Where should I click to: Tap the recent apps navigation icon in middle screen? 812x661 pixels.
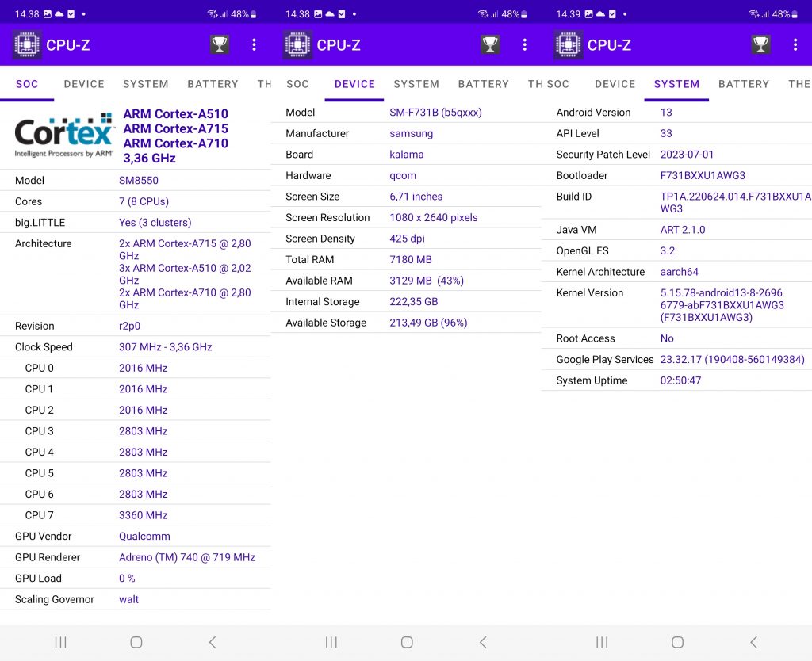coord(331,642)
